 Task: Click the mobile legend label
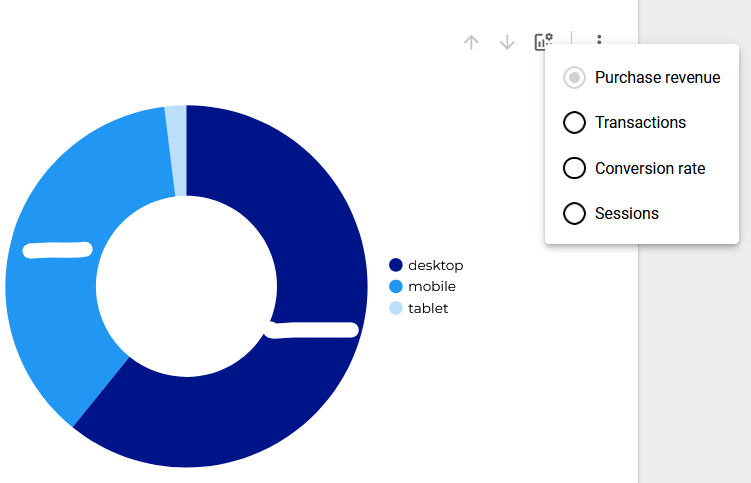[432, 287]
